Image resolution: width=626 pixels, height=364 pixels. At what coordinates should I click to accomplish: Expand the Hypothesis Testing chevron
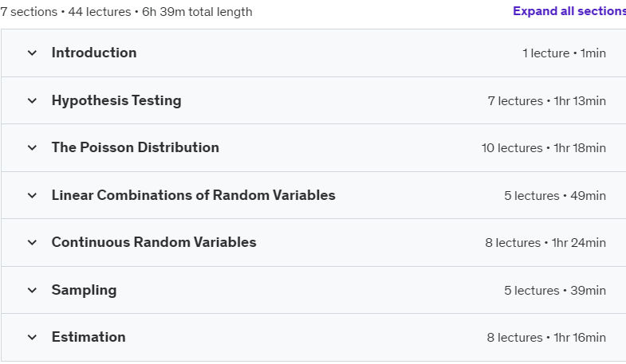coord(32,101)
